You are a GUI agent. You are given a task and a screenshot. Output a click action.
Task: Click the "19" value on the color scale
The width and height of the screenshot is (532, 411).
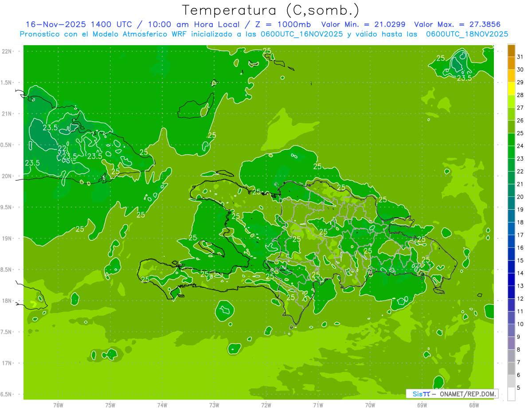pos(520,210)
